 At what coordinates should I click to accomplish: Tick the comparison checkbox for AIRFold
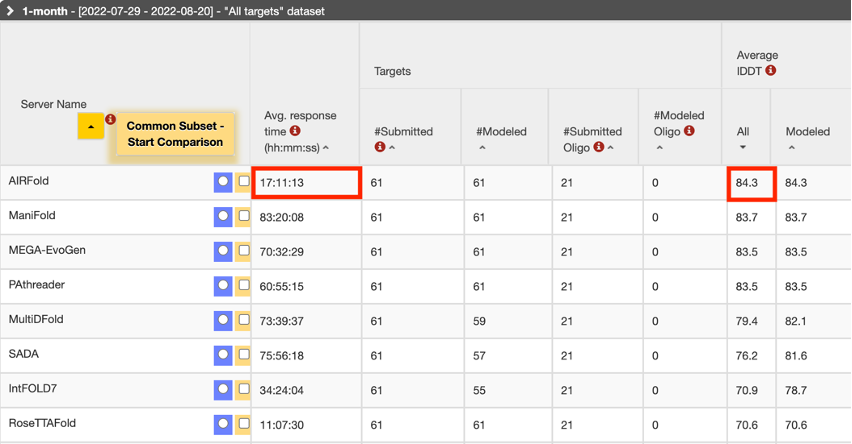pos(243,182)
